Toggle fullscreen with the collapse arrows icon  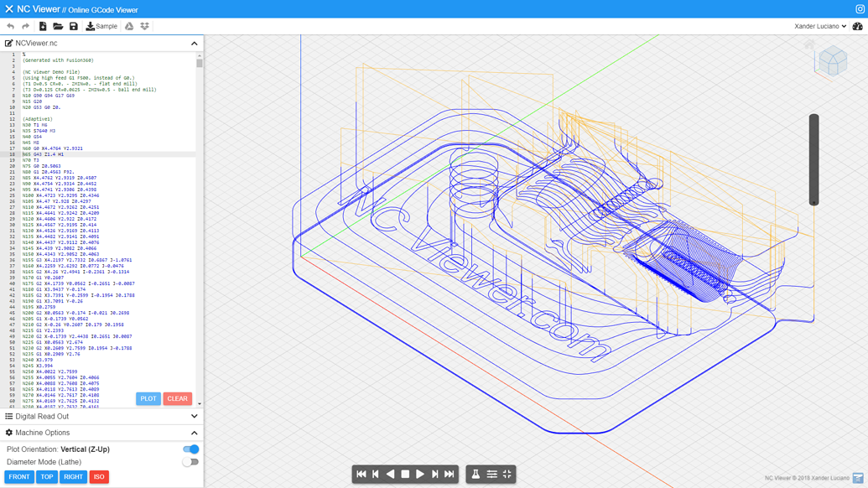[x=507, y=474]
